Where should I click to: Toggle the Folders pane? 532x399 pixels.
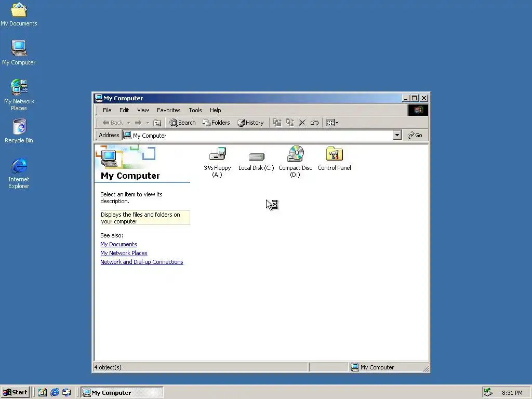[216, 123]
